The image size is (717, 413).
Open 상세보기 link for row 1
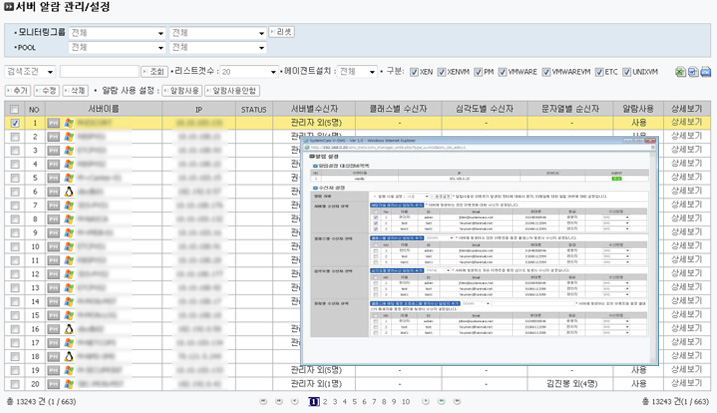click(x=686, y=123)
